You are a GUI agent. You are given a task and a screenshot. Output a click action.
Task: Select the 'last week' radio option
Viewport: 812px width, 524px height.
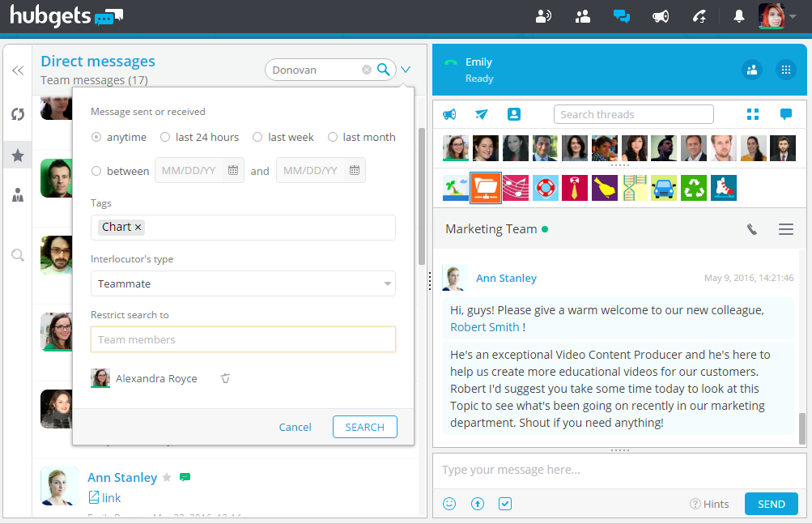(257, 138)
